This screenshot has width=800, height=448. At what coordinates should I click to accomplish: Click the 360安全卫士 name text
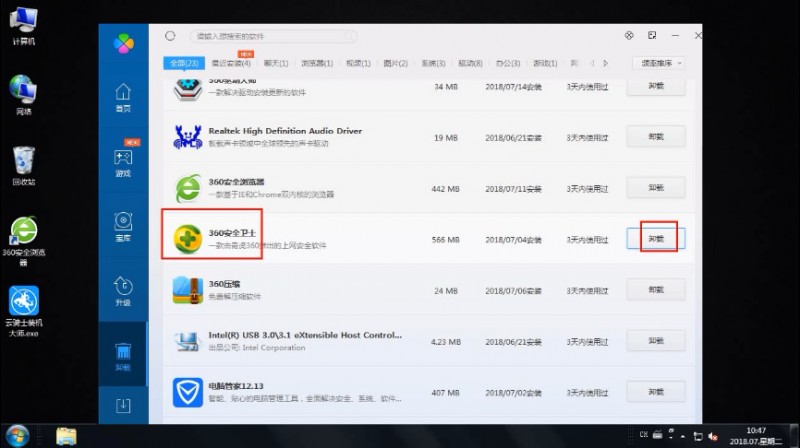click(232, 233)
